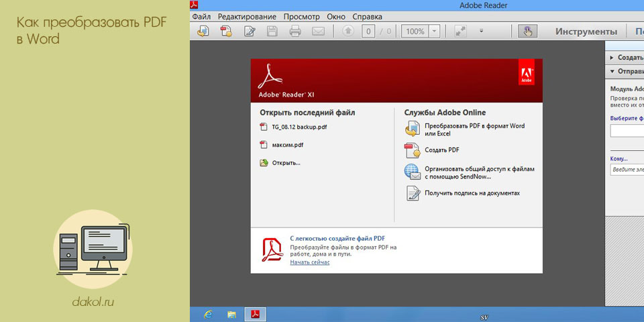This screenshot has width=644, height=322.
Task: Click the Кому... link in side panel
Action: coord(619,158)
